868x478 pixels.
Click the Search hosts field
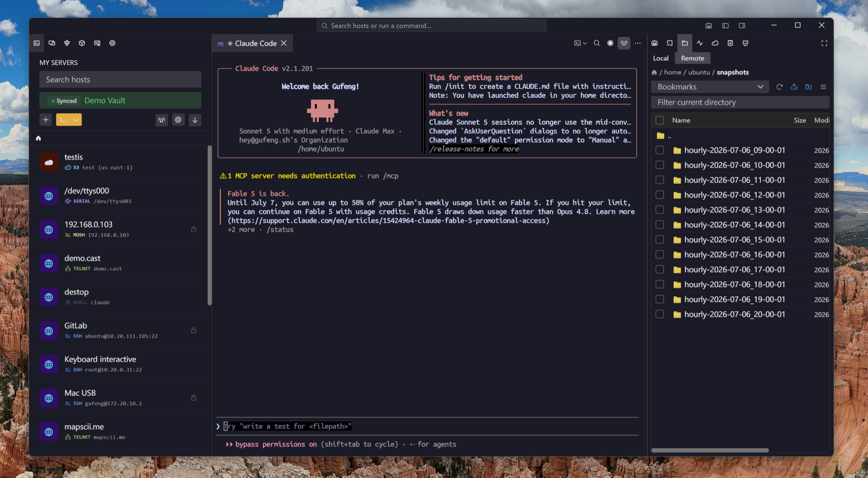[120, 79]
